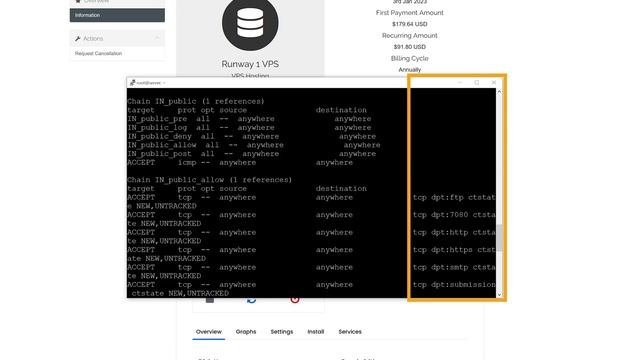Click the Runway 1 VPS database icon
The height and width of the screenshot is (360, 640).
coord(250,23)
